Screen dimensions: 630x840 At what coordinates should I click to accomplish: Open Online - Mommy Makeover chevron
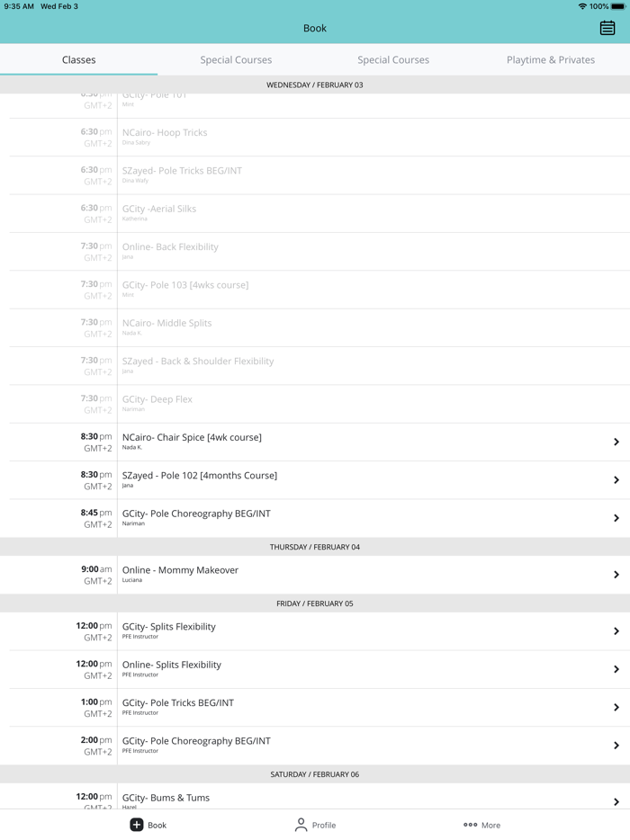click(616, 575)
